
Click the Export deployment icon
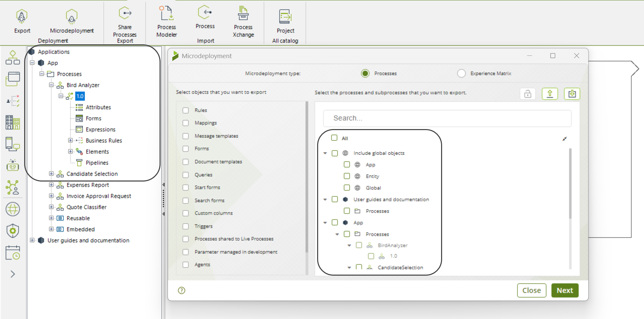22,17
